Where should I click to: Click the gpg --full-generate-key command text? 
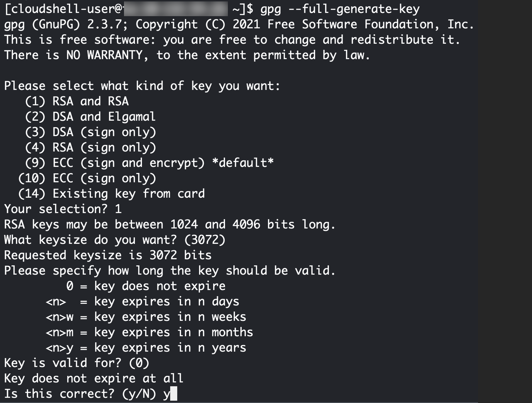pyautogui.click(x=340, y=9)
